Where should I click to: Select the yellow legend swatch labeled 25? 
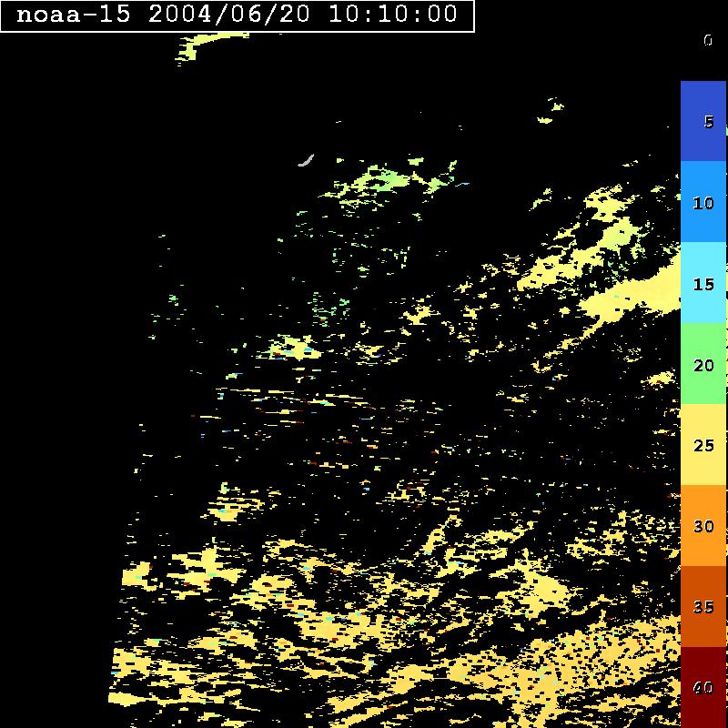pos(703,445)
